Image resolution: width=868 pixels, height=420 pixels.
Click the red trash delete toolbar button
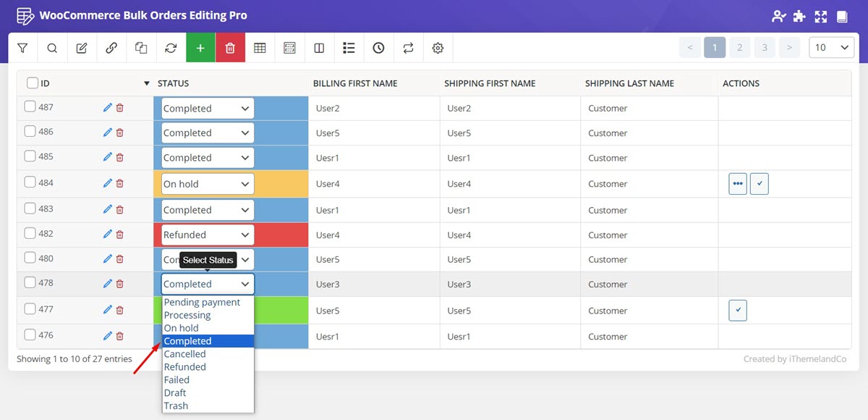pyautogui.click(x=230, y=48)
